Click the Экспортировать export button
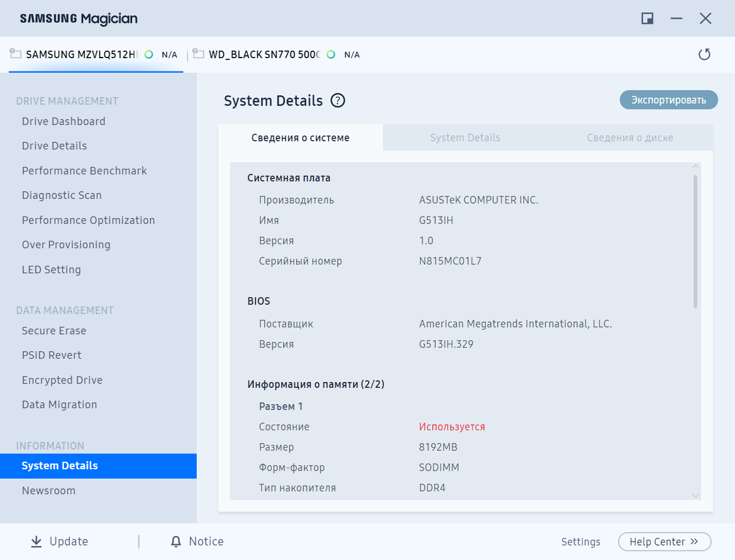Screen dimensions: 735x560 (x=669, y=100)
